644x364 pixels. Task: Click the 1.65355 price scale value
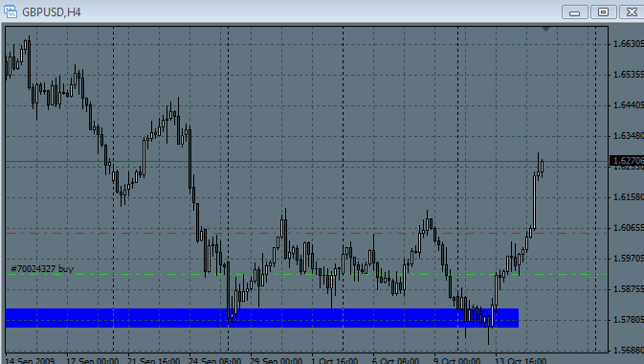click(628, 75)
